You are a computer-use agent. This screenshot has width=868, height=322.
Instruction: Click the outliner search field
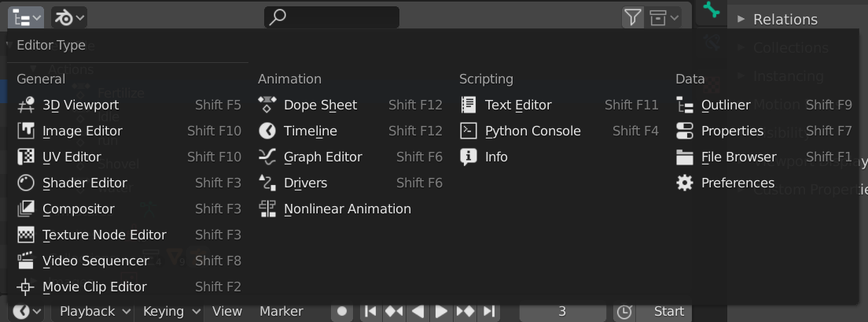point(332,18)
